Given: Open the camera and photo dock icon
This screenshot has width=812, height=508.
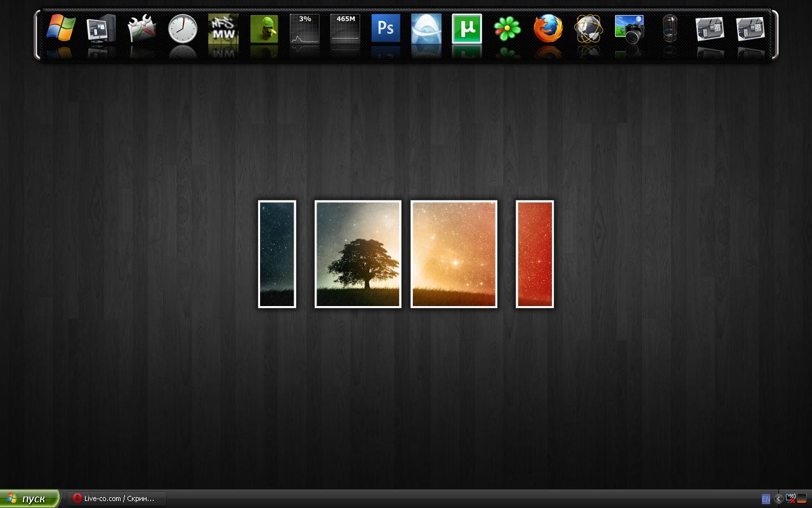Looking at the screenshot, I should point(629,29).
